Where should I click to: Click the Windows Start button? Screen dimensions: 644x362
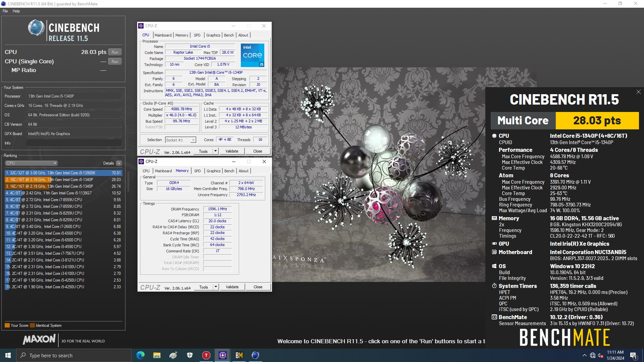8,355
